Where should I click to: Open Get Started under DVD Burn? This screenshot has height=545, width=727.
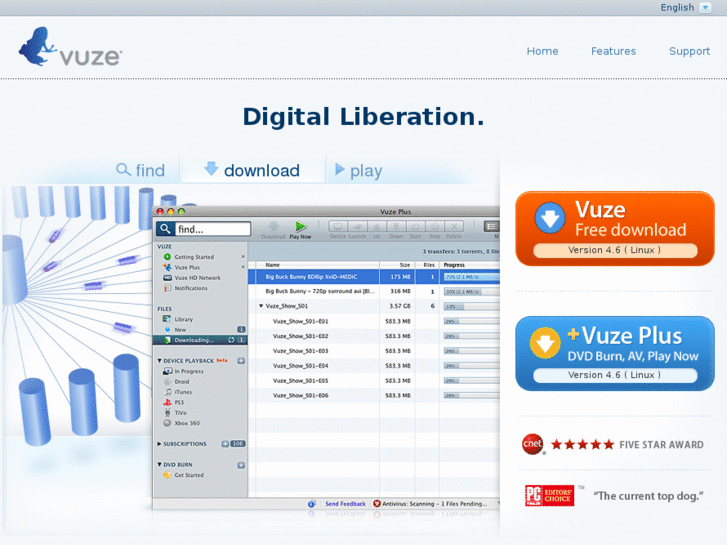tap(189, 475)
